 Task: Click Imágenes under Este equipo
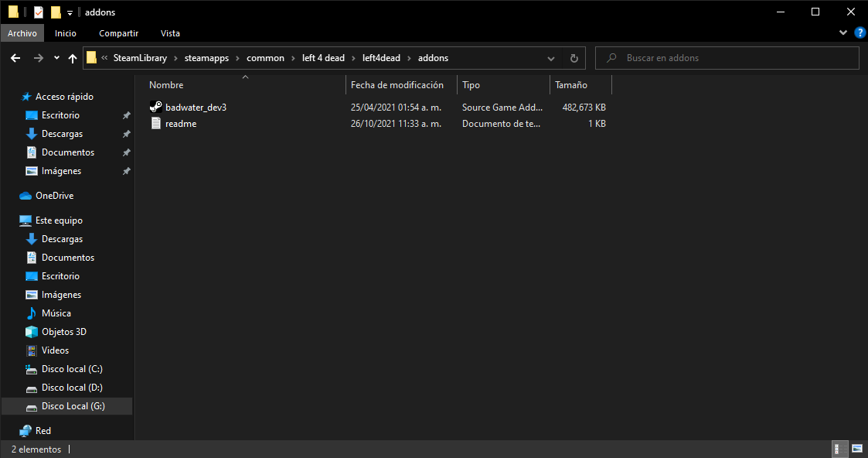click(x=61, y=295)
